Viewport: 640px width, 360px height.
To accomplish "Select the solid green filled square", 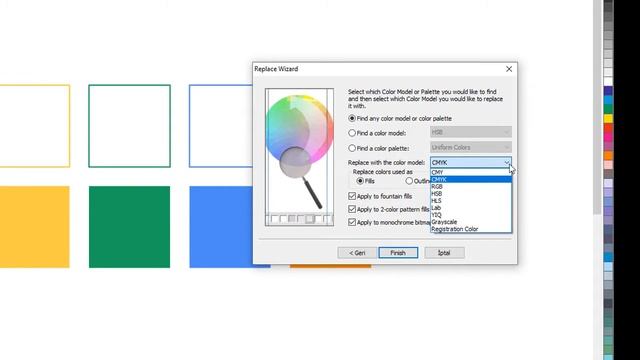I will (129, 227).
